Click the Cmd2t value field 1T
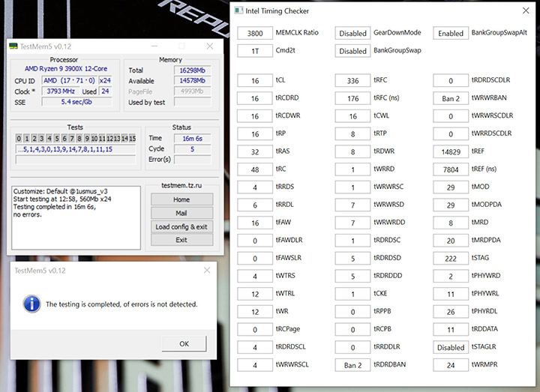The width and height of the screenshot is (540, 392). [x=255, y=51]
